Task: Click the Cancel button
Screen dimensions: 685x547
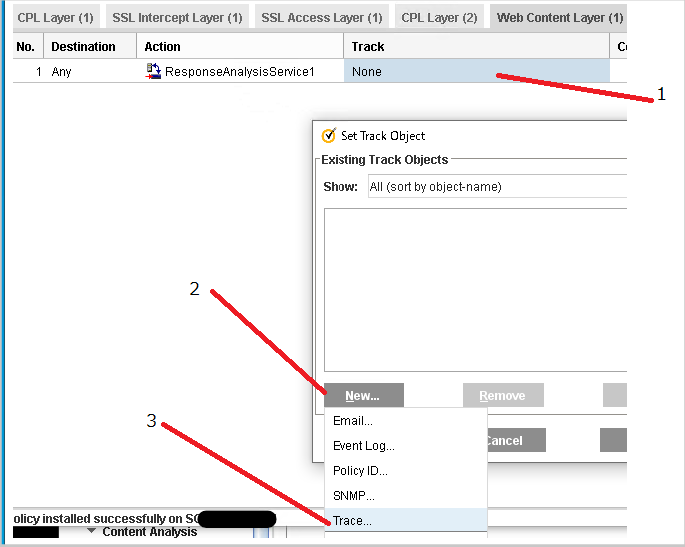Action: [516, 440]
